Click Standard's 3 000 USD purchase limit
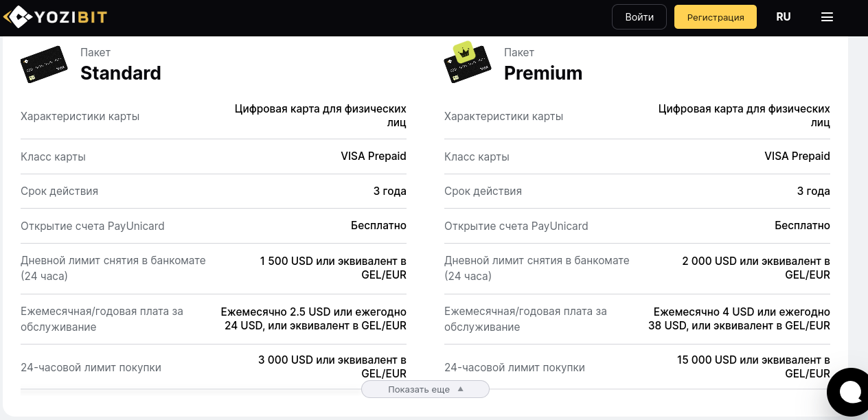The image size is (868, 420). (332, 366)
